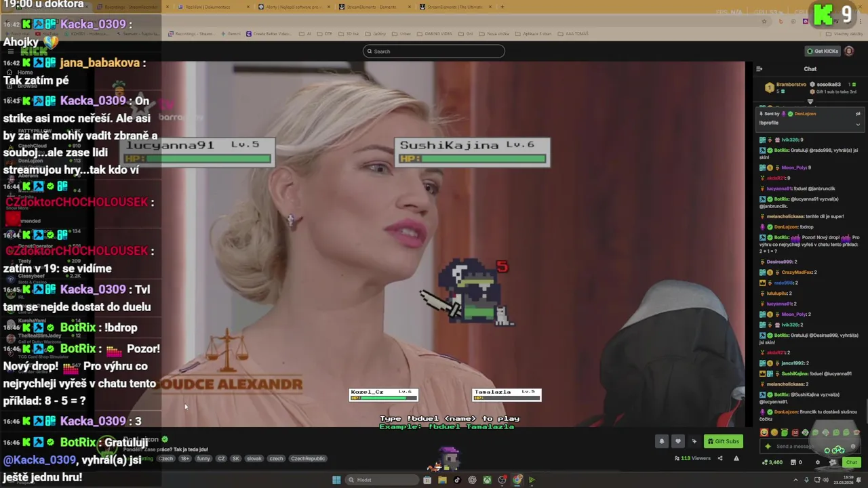Select the funny stream tag
Image resolution: width=868 pixels, height=488 pixels.
203,458
